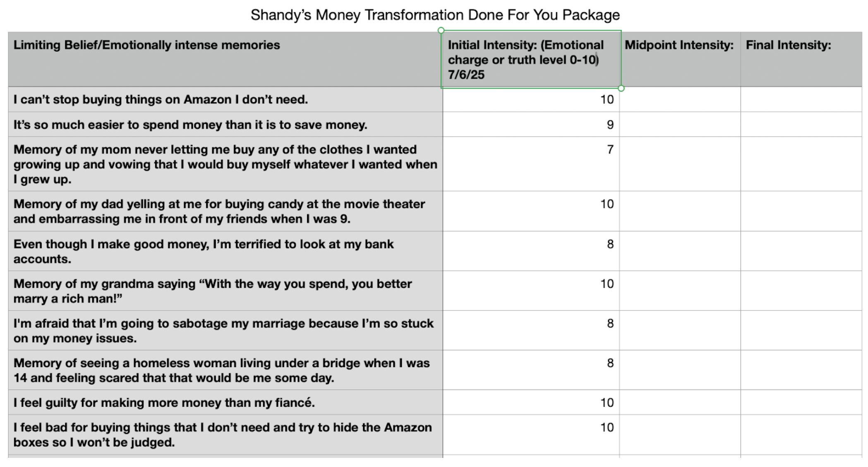The height and width of the screenshot is (467, 868).
Task: Select the hide the Amazon boxes cell
Action: (225, 435)
